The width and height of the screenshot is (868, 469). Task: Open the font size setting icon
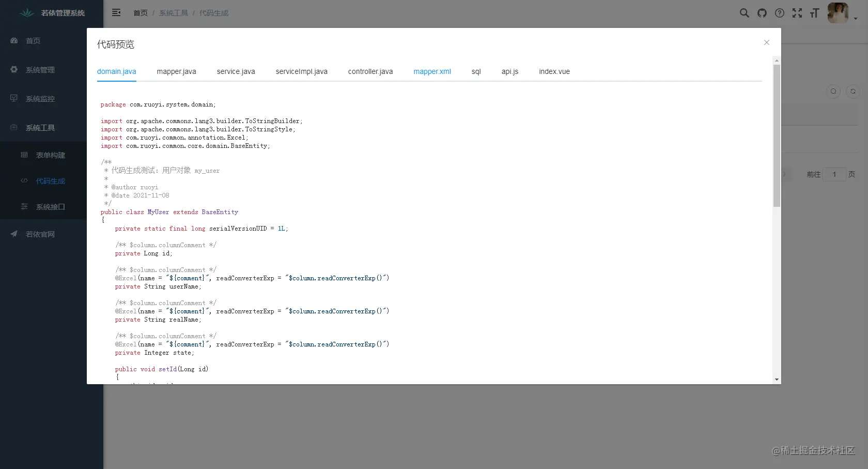click(x=815, y=13)
